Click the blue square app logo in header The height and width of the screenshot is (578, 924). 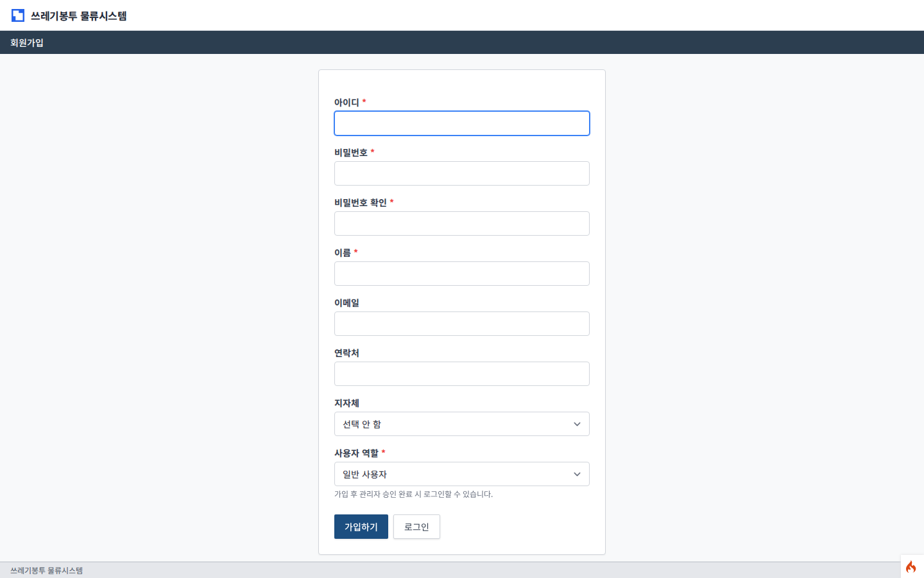pos(17,15)
